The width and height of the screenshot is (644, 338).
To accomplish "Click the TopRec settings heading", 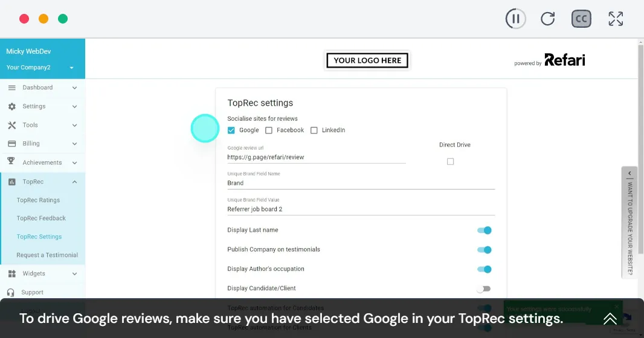I will (x=260, y=103).
